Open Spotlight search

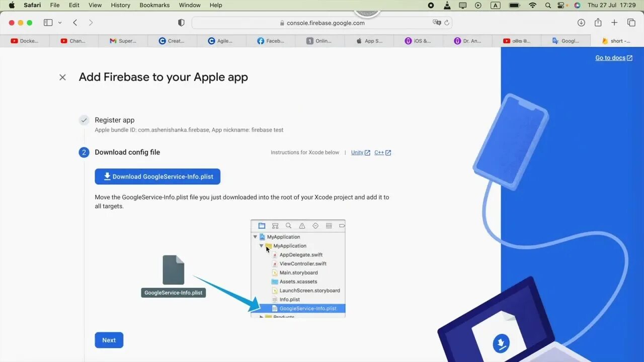pyautogui.click(x=548, y=5)
